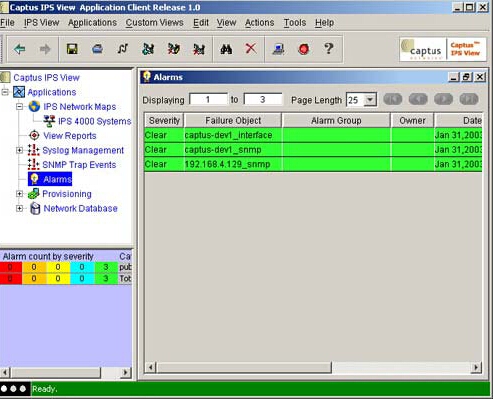Click the grey forward arrow toolbar icon
This screenshot has width=493, height=399.
(45, 49)
